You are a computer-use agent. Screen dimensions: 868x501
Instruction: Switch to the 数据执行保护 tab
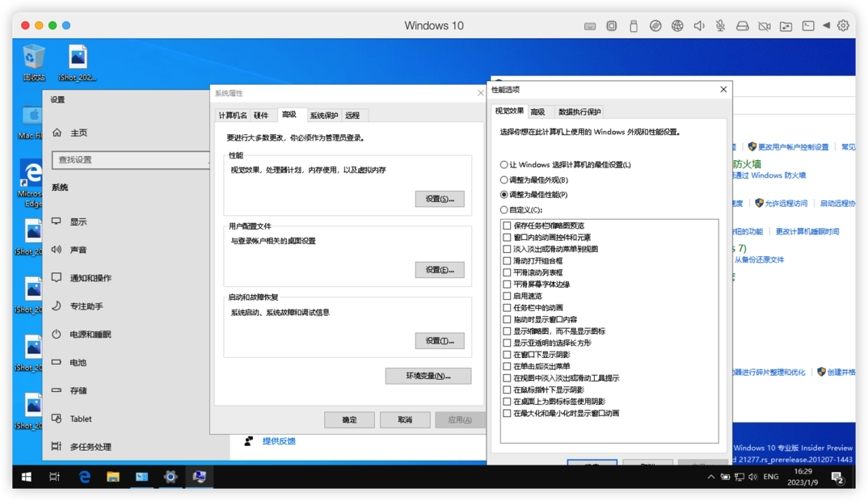coord(579,112)
